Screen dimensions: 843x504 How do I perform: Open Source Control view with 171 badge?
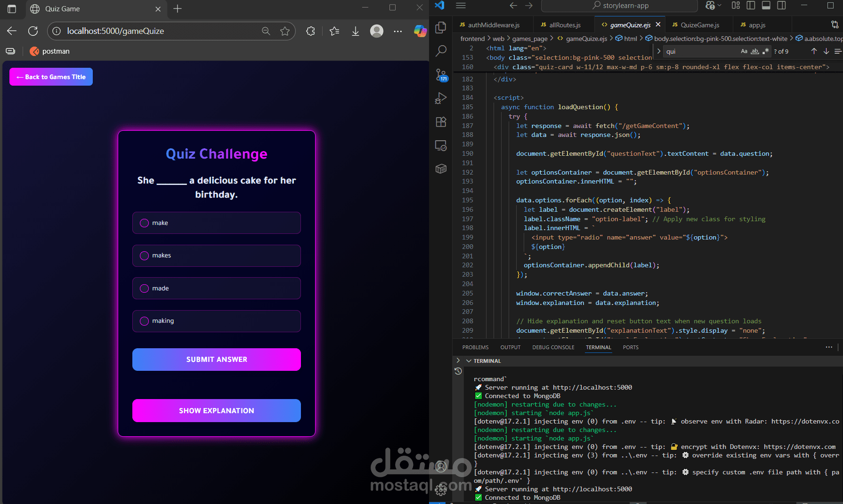[441, 75]
